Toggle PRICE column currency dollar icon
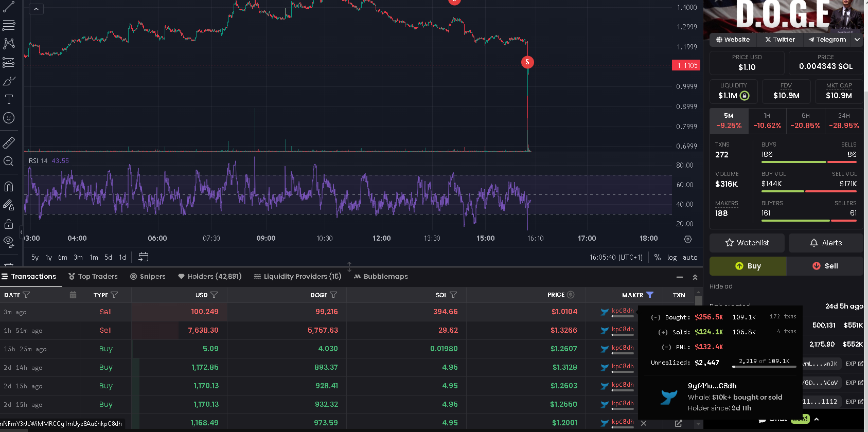 coord(571,295)
